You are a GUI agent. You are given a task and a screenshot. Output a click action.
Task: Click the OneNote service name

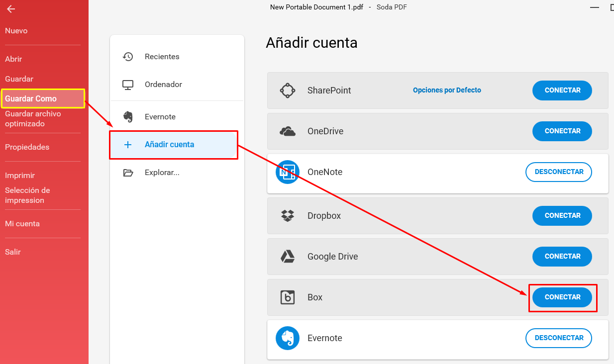click(325, 172)
